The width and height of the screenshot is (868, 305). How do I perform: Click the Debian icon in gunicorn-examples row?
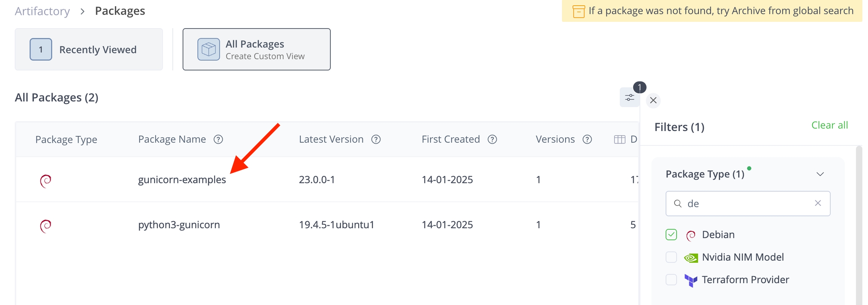point(46,181)
